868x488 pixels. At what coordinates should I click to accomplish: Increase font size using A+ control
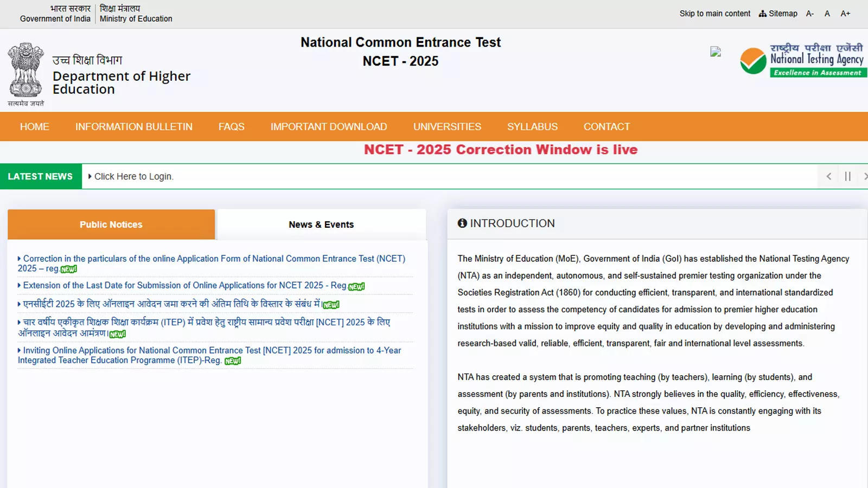pos(845,13)
